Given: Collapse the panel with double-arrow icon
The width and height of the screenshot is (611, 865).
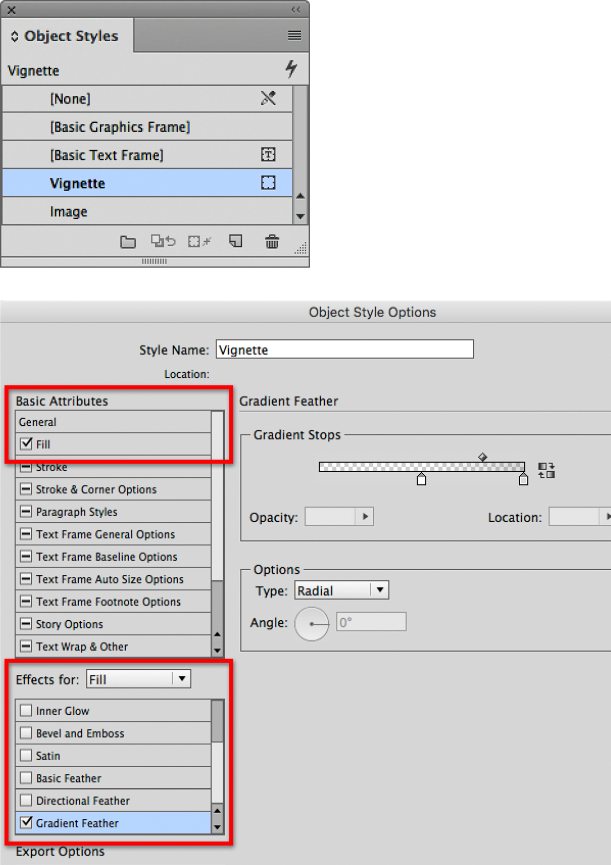Looking at the screenshot, I should 295,8.
